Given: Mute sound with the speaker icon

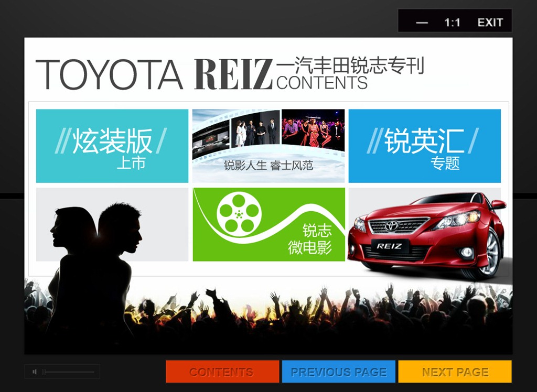Looking at the screenshot, I should tap(34, 372).
